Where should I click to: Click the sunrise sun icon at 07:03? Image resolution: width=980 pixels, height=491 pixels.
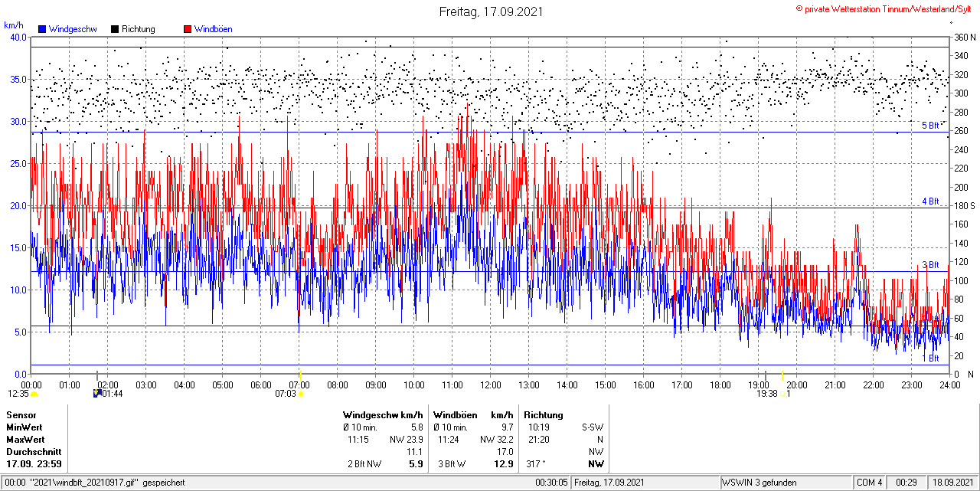(301, 394)
